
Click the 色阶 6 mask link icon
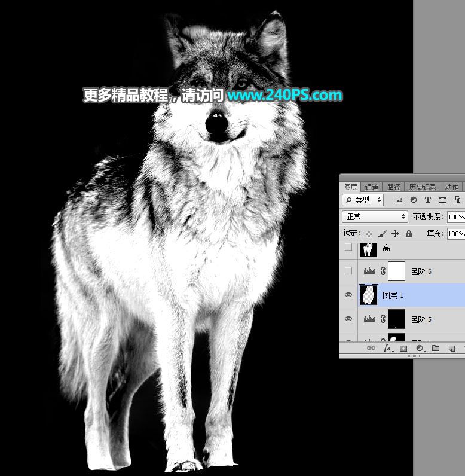(383, 271)
